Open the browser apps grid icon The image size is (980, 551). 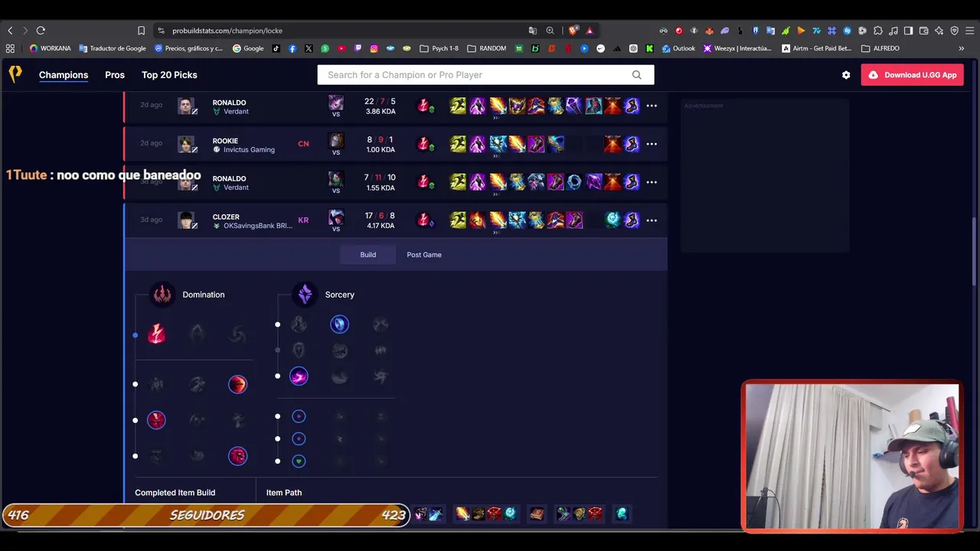(10, 48)
